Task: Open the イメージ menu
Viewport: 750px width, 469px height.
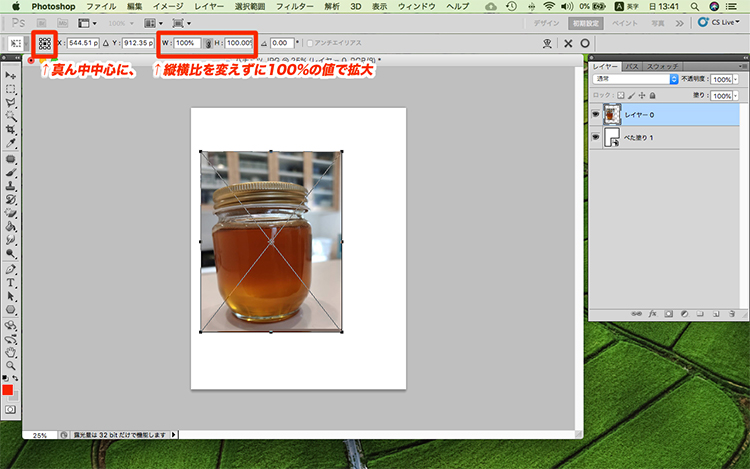Action: [168, 6]
